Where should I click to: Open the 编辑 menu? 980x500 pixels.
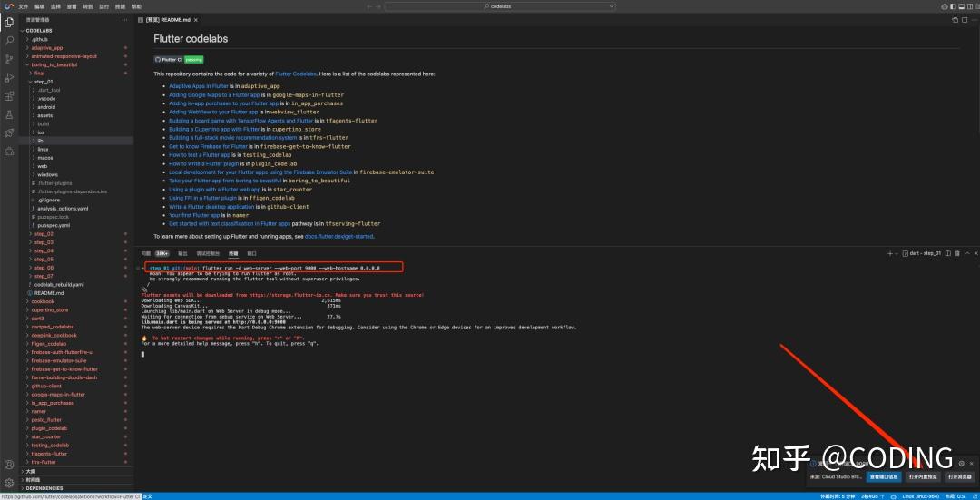click(39, 6)
